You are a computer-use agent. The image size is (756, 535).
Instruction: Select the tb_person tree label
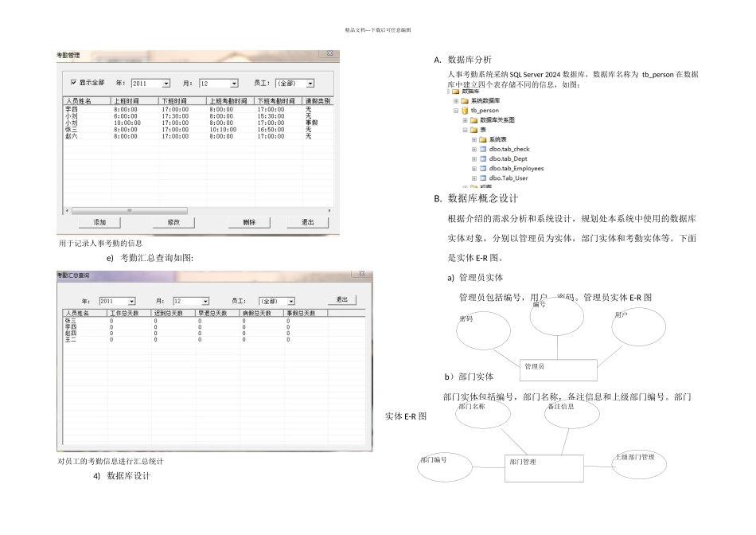485,111
